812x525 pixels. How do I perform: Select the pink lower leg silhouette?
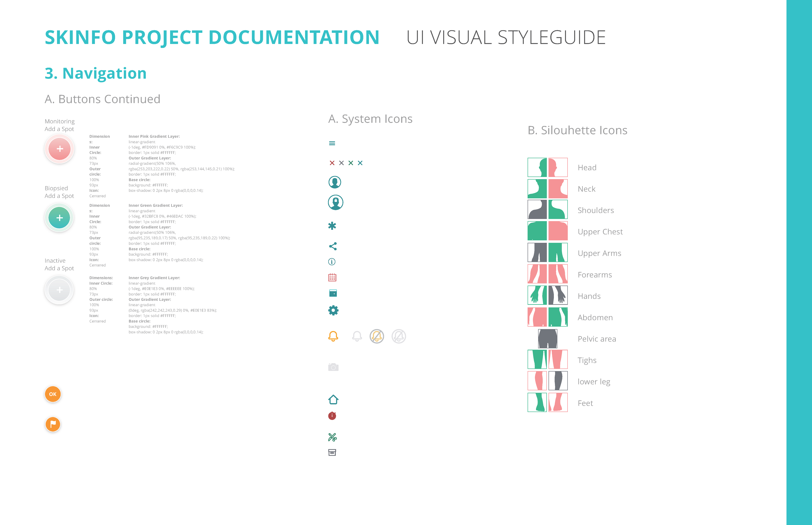pyautogui.click(x=537, y=381)
